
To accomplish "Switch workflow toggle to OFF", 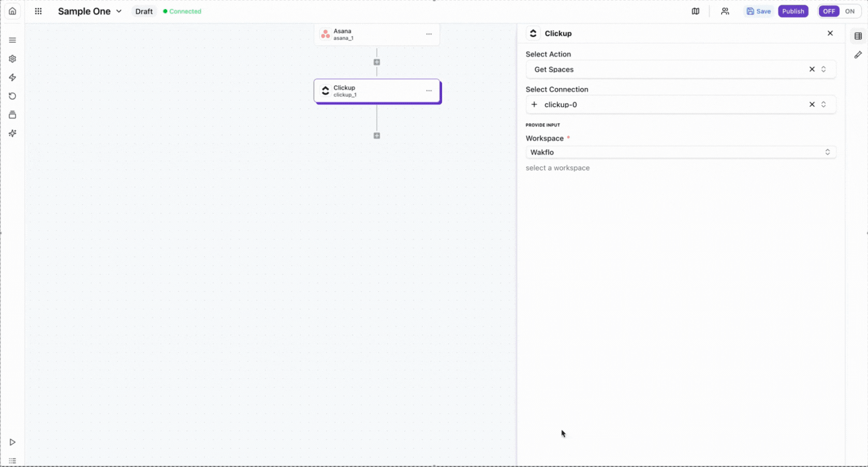I will (829, 11).
